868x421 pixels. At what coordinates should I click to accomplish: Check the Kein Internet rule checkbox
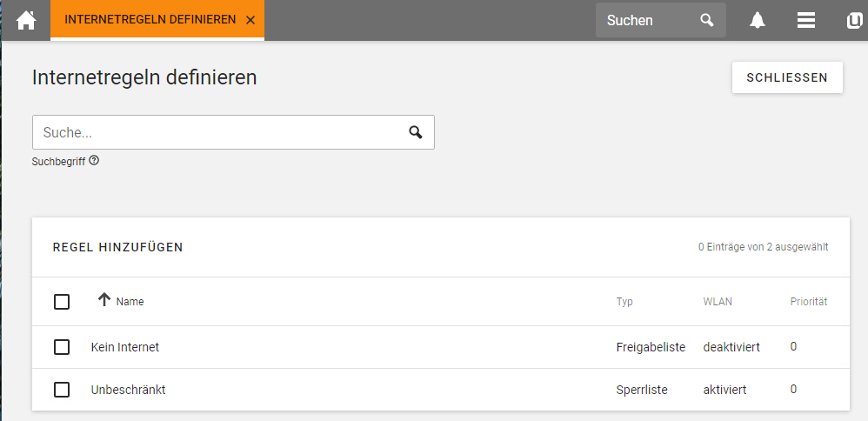click(62, 347)
